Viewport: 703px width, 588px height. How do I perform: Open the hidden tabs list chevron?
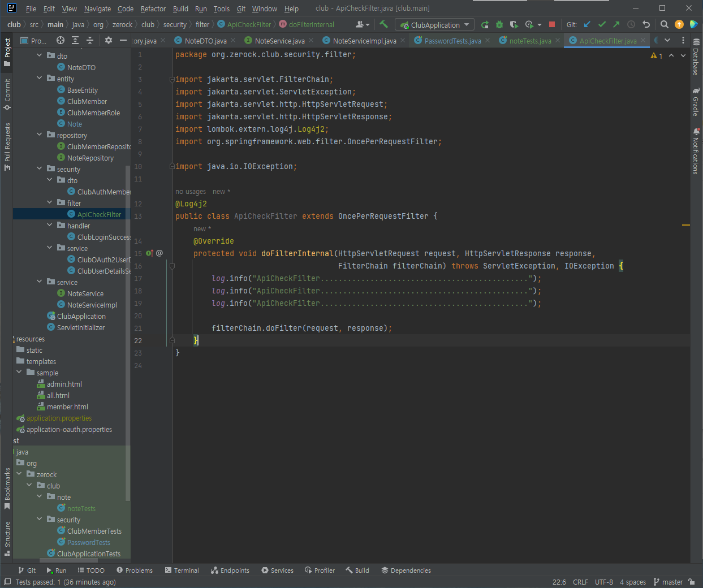[667, 40]
